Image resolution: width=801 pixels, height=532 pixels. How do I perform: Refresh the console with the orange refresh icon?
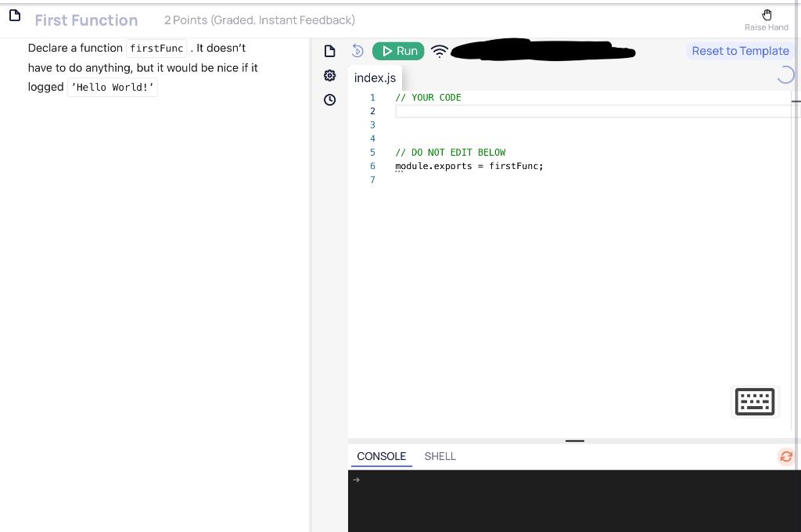pos(786,456)
